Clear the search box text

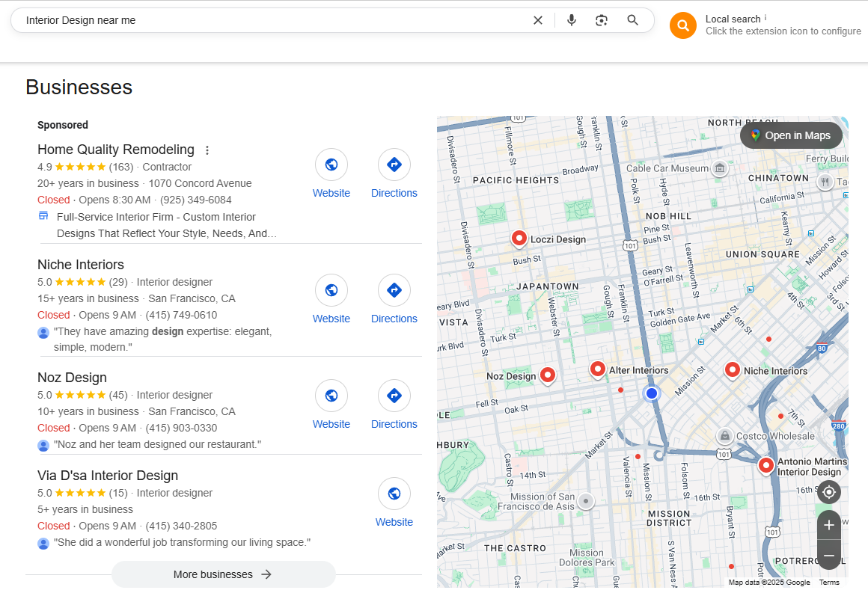pos(537,20)
